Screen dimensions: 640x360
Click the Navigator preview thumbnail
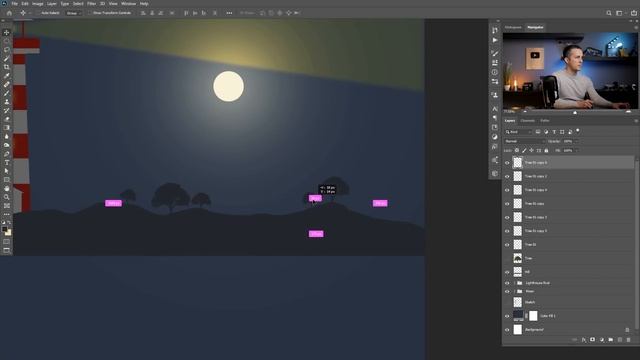[570, 71]
